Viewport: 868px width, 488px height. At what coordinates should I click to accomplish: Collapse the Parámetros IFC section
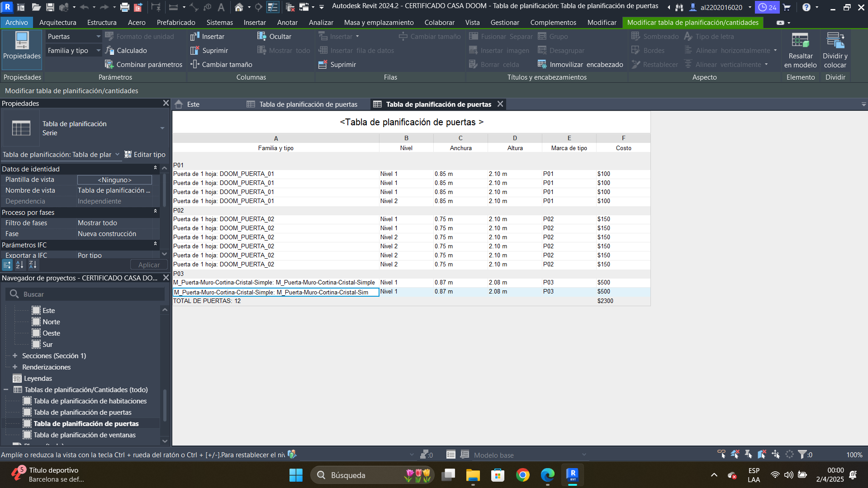155,244
